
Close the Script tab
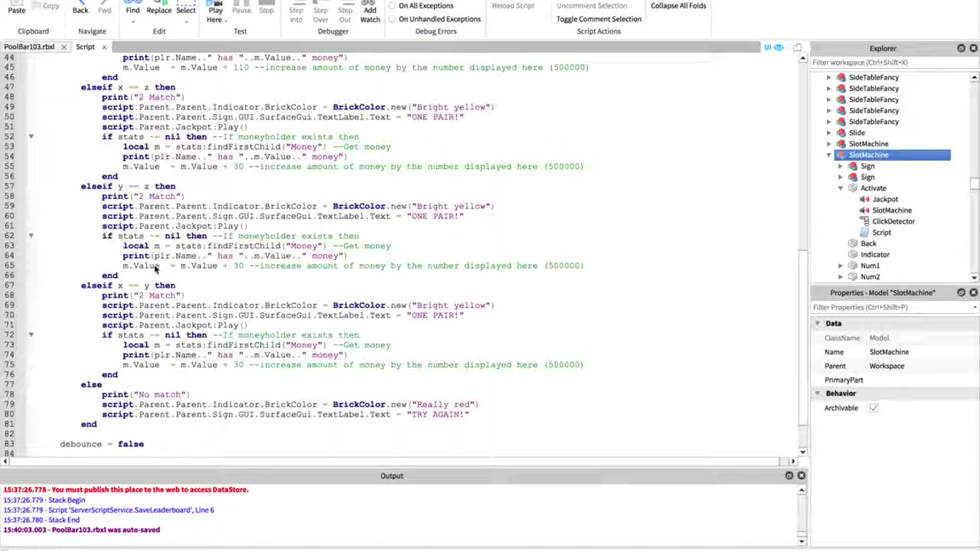104,47
